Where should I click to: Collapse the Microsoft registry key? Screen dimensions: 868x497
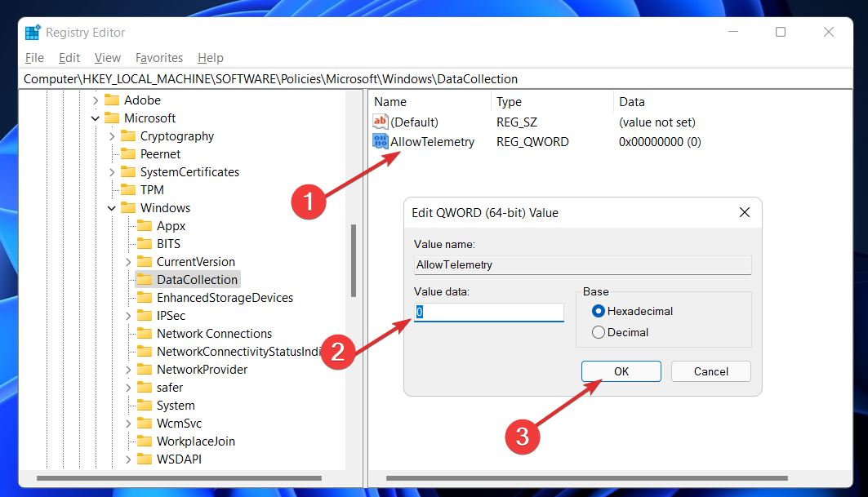click(96, 118)
